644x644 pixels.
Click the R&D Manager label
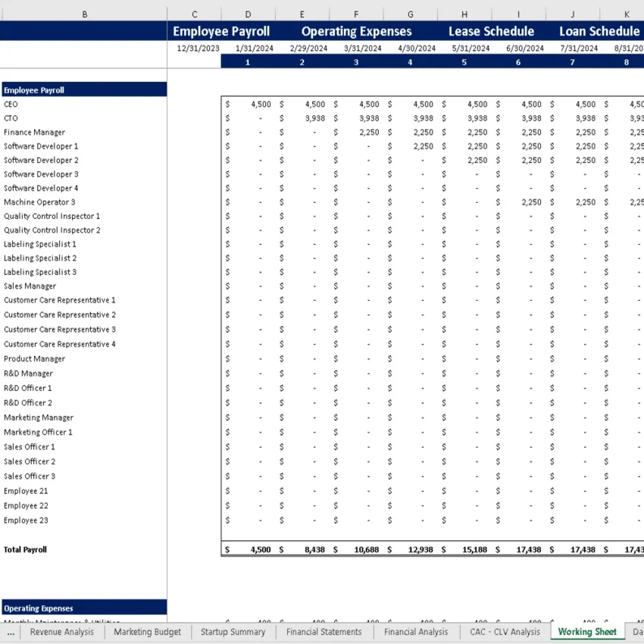(x=28, y=374)
